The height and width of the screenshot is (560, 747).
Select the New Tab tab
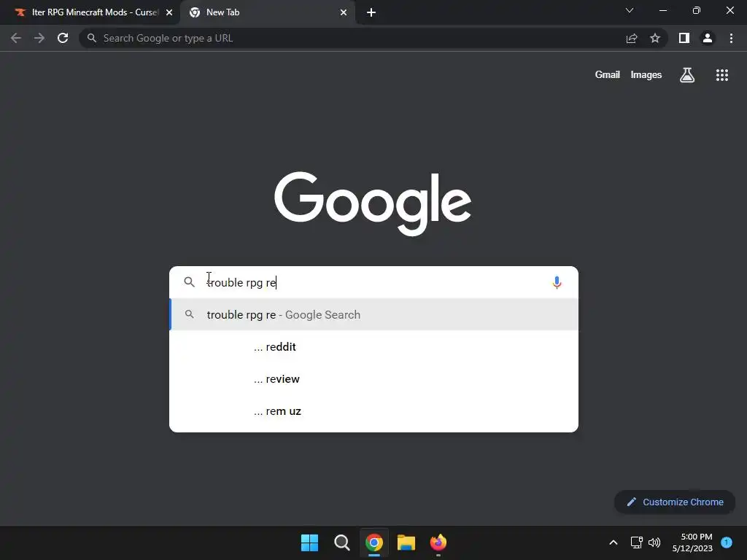(268, 12)
